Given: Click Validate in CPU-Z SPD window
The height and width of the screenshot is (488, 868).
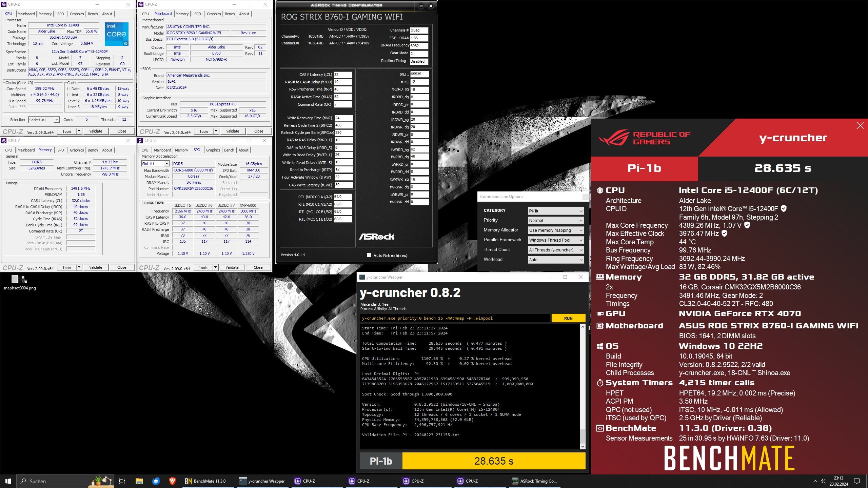Looking at the screenshot, I should (232, 267).
